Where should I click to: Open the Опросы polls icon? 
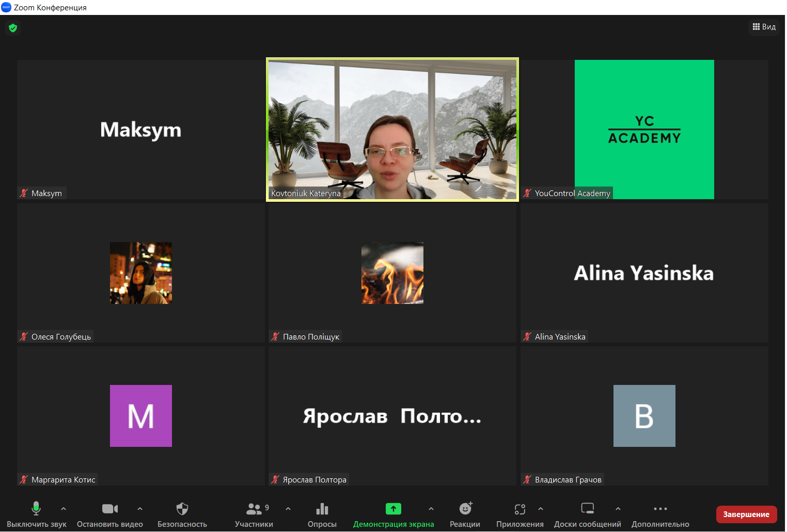[322, 509]
